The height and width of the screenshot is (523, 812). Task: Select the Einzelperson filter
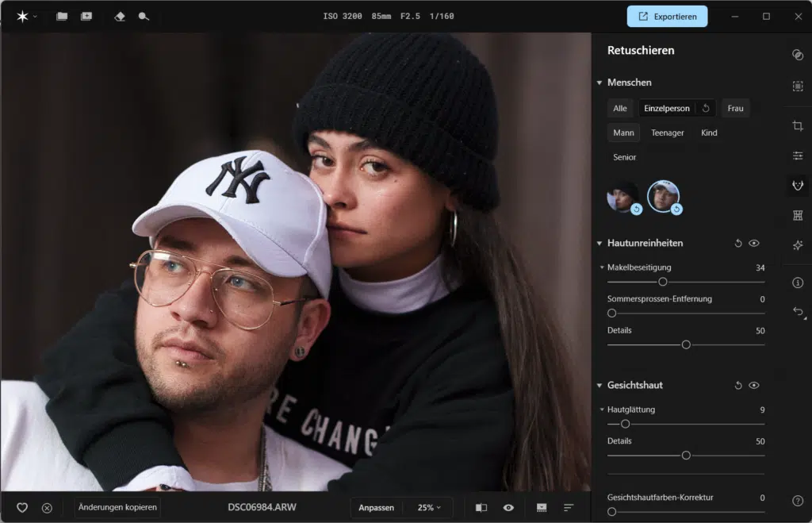667,109
